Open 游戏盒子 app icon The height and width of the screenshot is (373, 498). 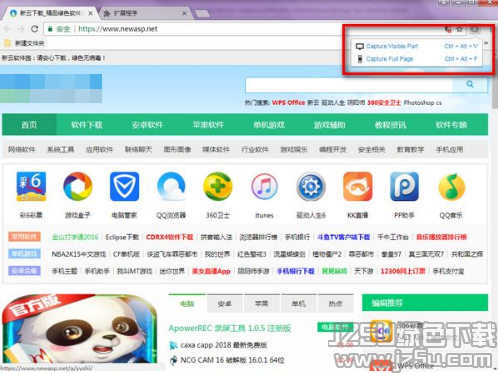pyautogui.click(x=78, y=187)
